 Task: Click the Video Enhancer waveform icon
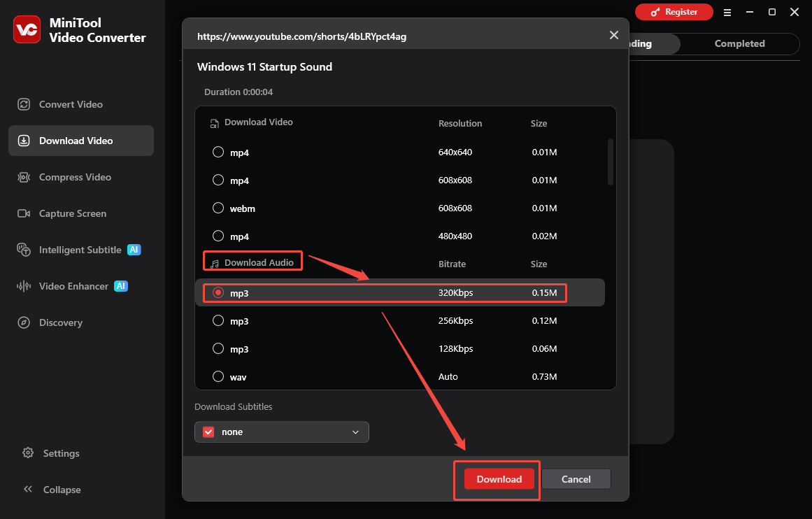[24, 286]
